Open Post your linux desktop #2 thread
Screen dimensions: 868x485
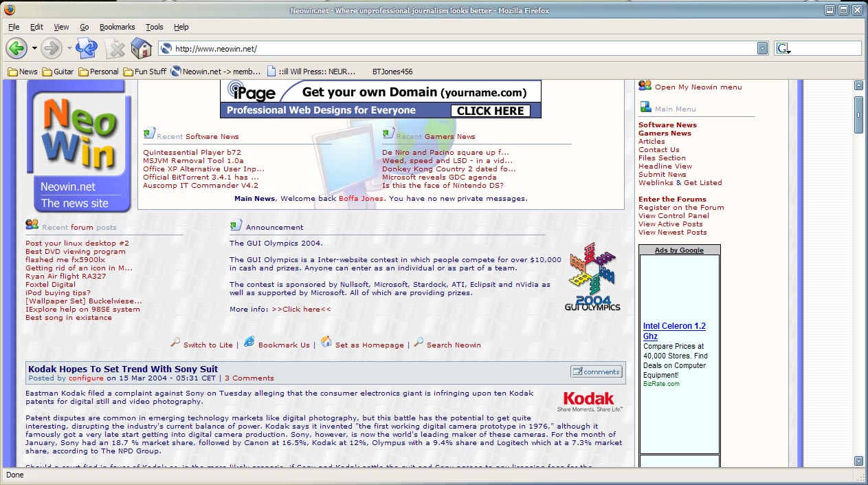pos(77,244)
